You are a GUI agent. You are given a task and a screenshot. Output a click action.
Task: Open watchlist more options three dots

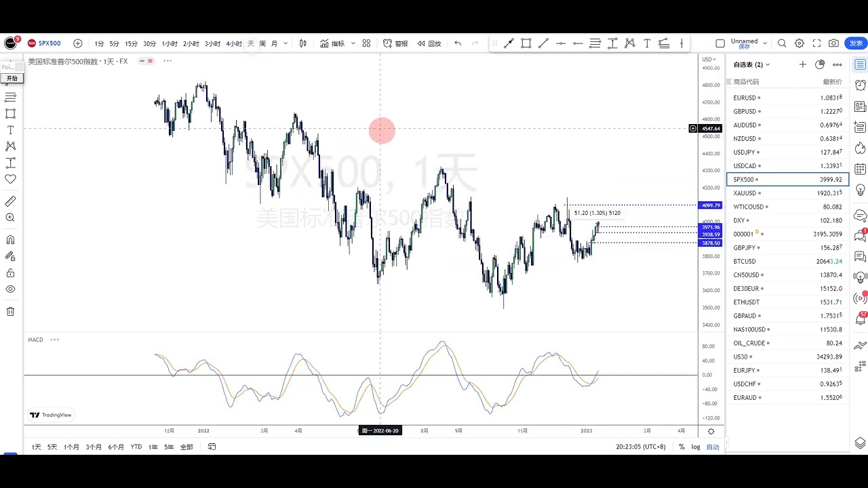click(x=837, y=64)
